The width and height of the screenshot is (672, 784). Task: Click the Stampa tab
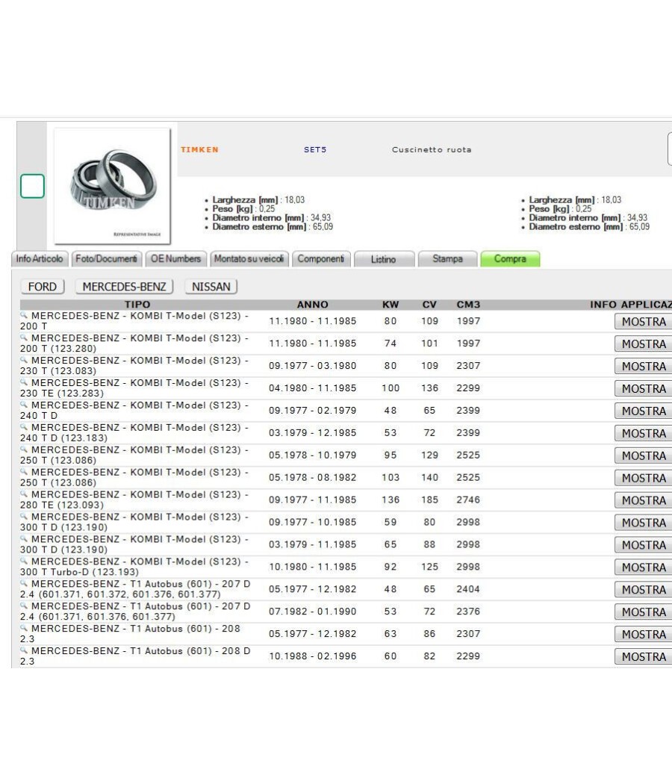pyautogui.click(x=447, y=259)
